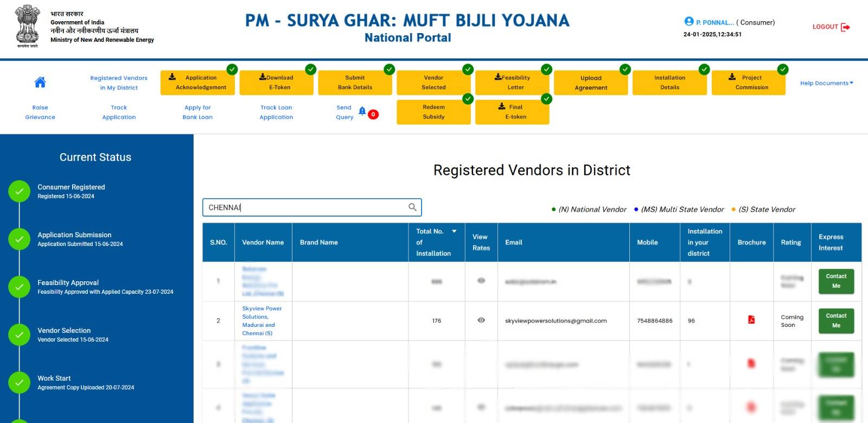Open the Upload Agreement step
Image resolution: width=868 pixels, height=423 pixels.
coord(591,83)
